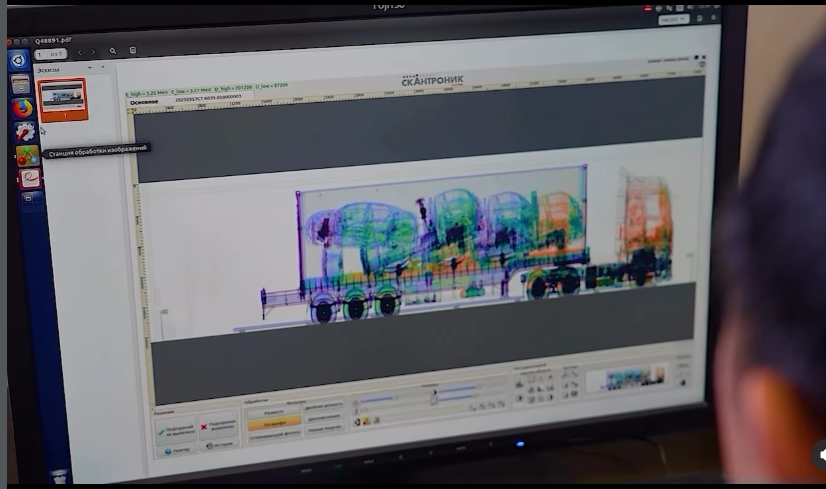Enable the Деконволюция filter

pos(324,417)
